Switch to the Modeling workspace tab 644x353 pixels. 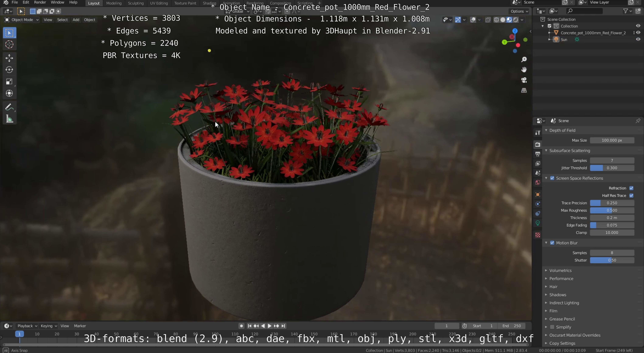coord(114,3)
